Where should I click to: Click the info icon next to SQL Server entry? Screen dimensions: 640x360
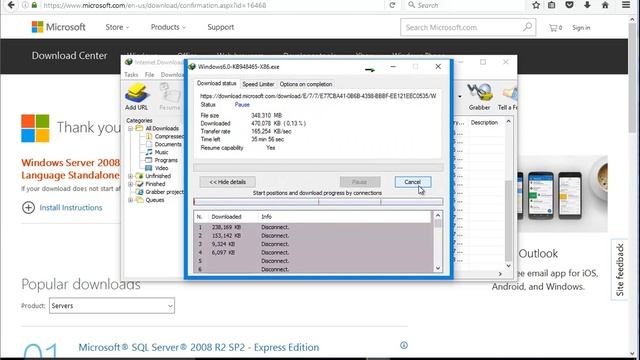coord(404,345)
